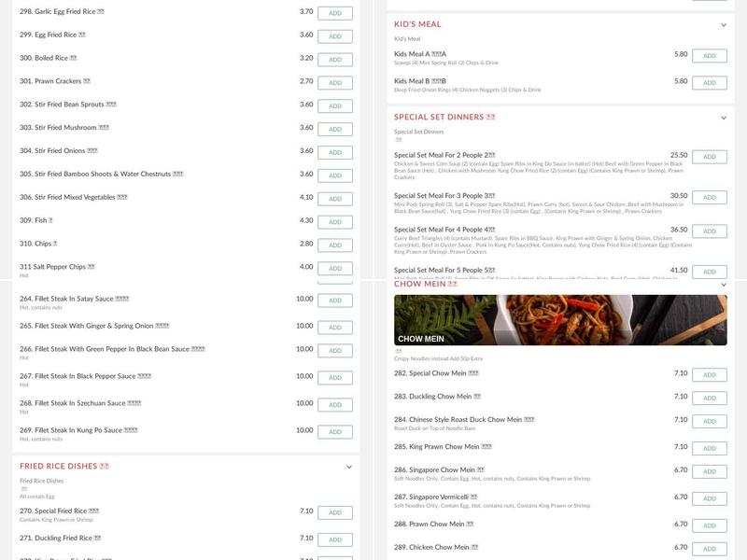Open the Fried Rice Dishes heading

(x=65, y=466)
